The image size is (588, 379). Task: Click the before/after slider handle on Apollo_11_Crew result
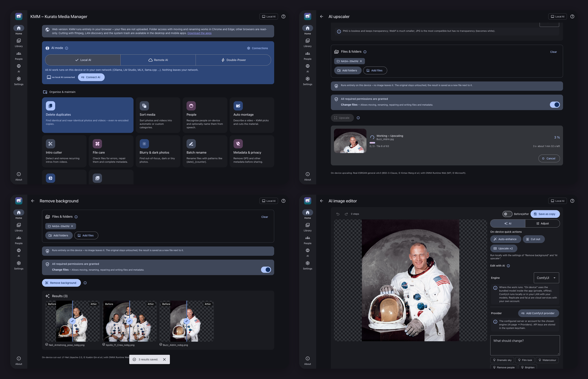click(129, 321)
